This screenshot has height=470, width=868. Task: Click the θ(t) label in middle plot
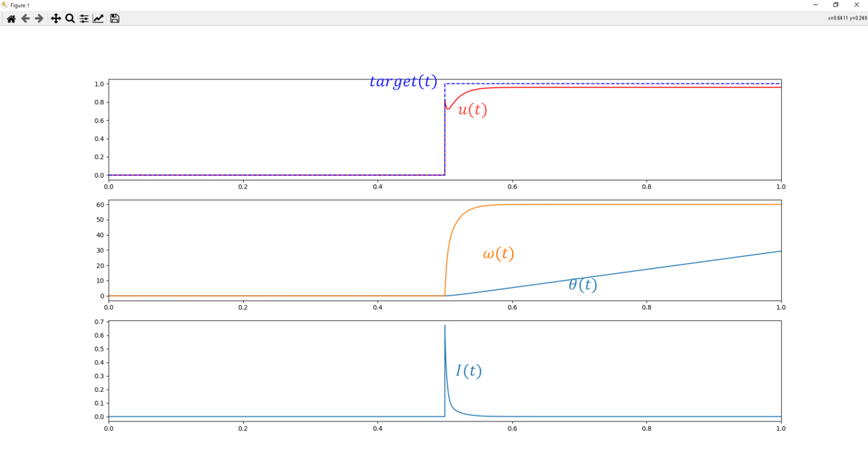coord(582,285)
